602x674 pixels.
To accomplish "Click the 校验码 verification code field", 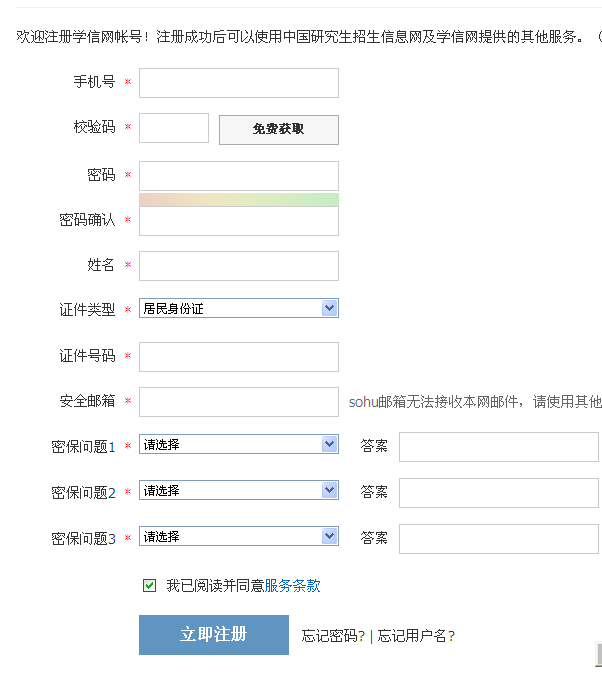I will [x=174, y=128].
